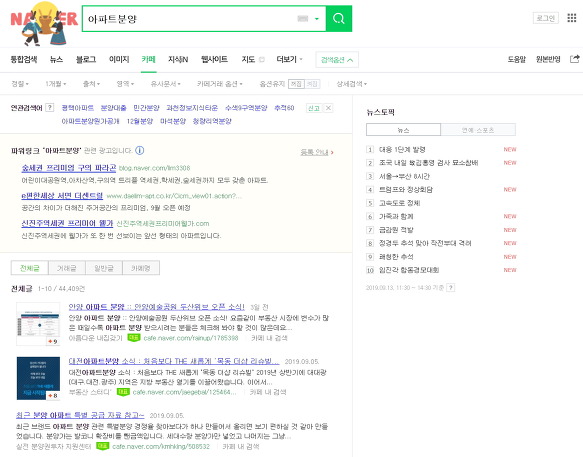Open the share icon beside 원본반영

coord(574,59)
